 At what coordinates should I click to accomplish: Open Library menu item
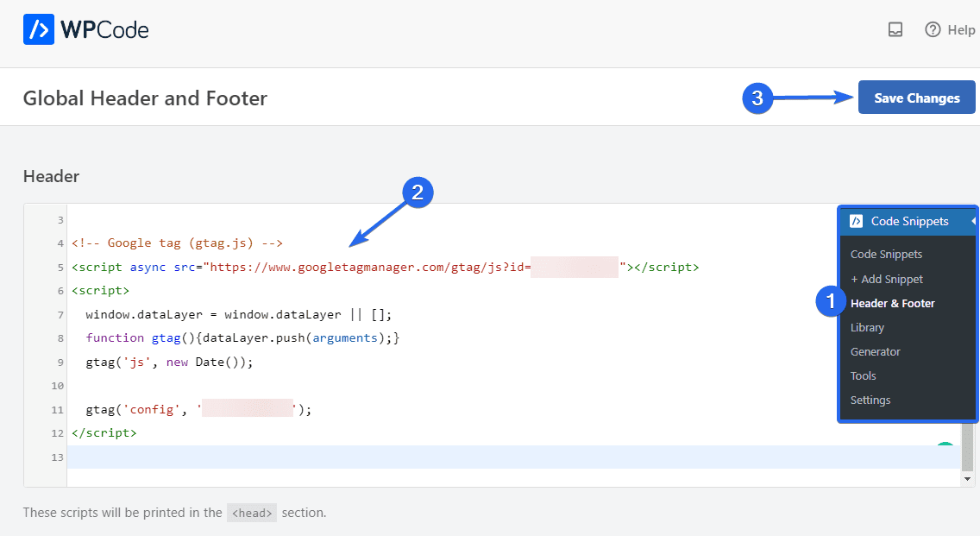click(867, 327)
